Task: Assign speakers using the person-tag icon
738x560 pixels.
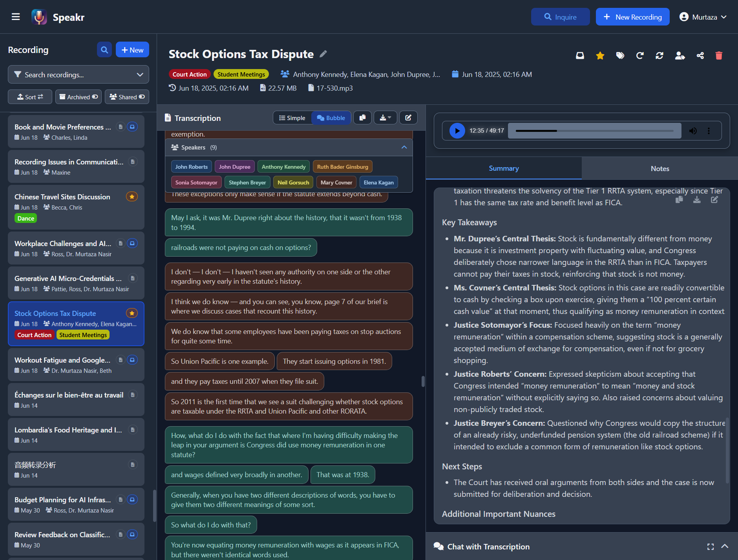Action: coord(680,55)
